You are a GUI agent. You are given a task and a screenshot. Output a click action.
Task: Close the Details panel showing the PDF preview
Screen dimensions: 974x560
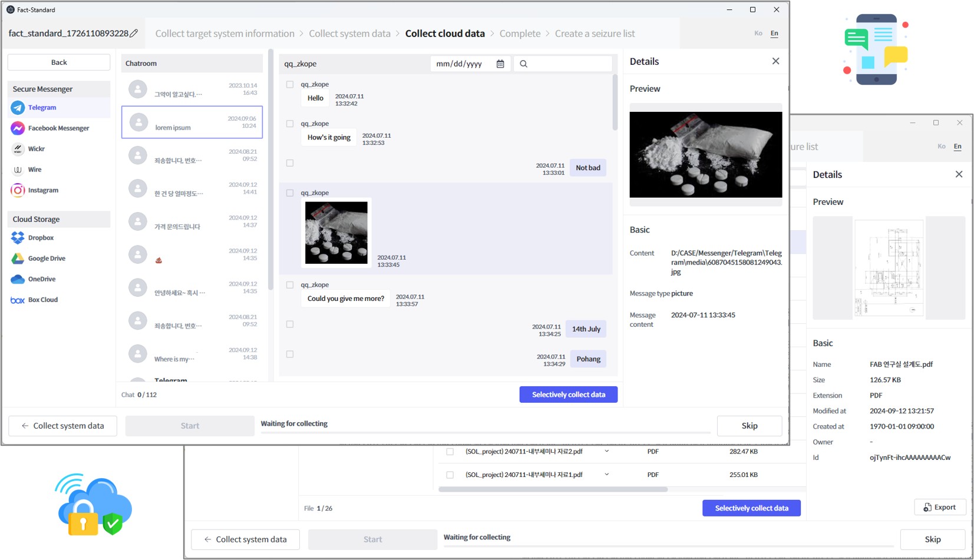(959, 174)
